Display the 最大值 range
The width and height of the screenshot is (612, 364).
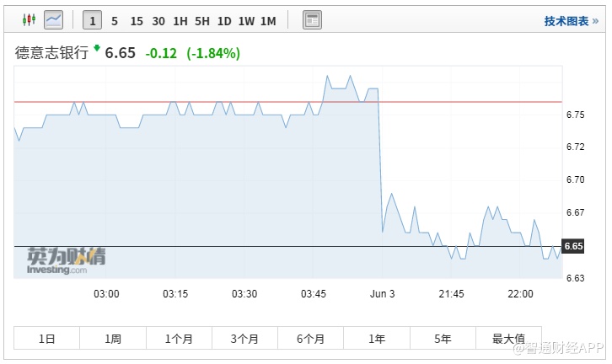tap(508, 339)
